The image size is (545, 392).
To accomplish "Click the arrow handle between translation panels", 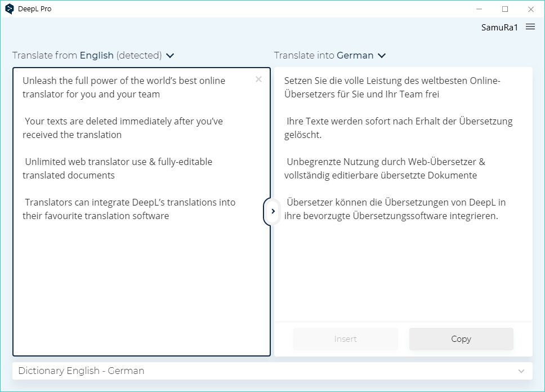I will [272, 211].
